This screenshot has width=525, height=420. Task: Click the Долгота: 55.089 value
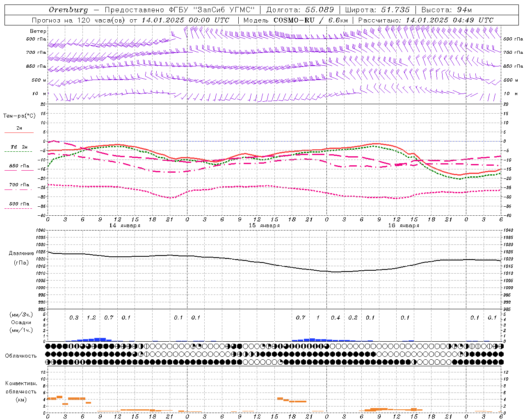tap(300, 10)
